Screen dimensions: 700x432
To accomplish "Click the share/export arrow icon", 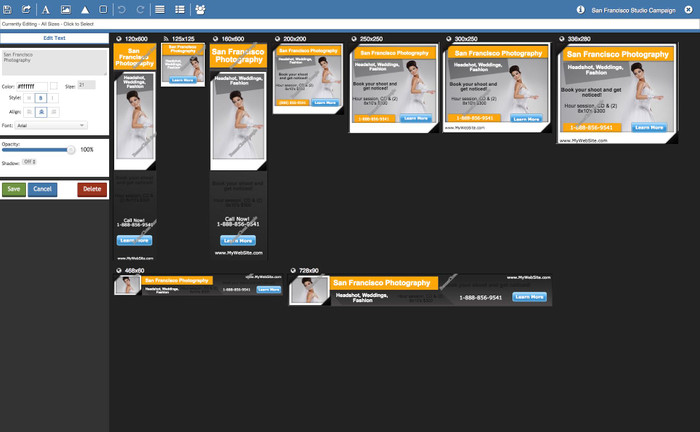I will point(26,9).
